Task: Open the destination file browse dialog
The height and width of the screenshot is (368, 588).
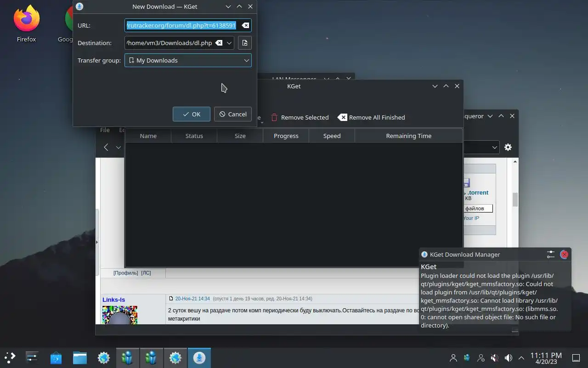Action: (245, 43)
